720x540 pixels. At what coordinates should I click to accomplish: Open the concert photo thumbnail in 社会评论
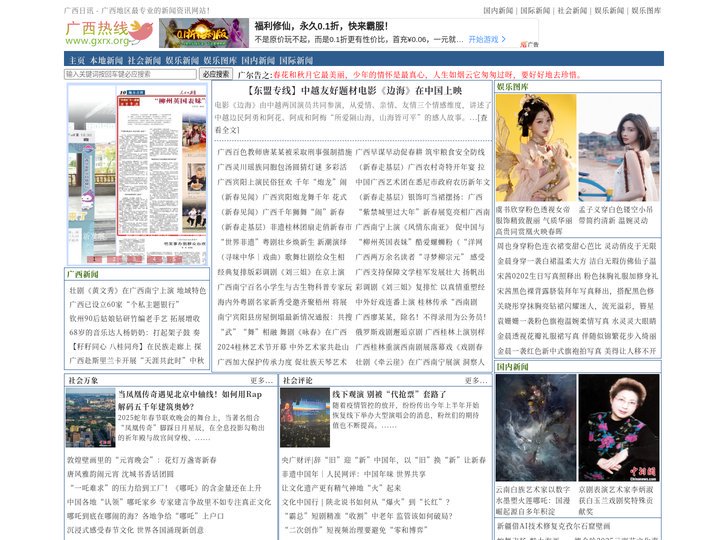[305, 417]
